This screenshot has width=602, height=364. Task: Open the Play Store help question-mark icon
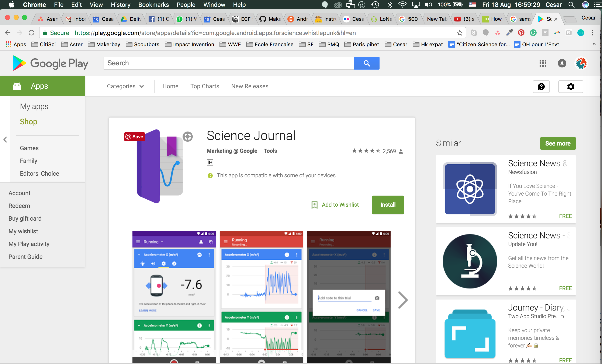click(541, 86)
